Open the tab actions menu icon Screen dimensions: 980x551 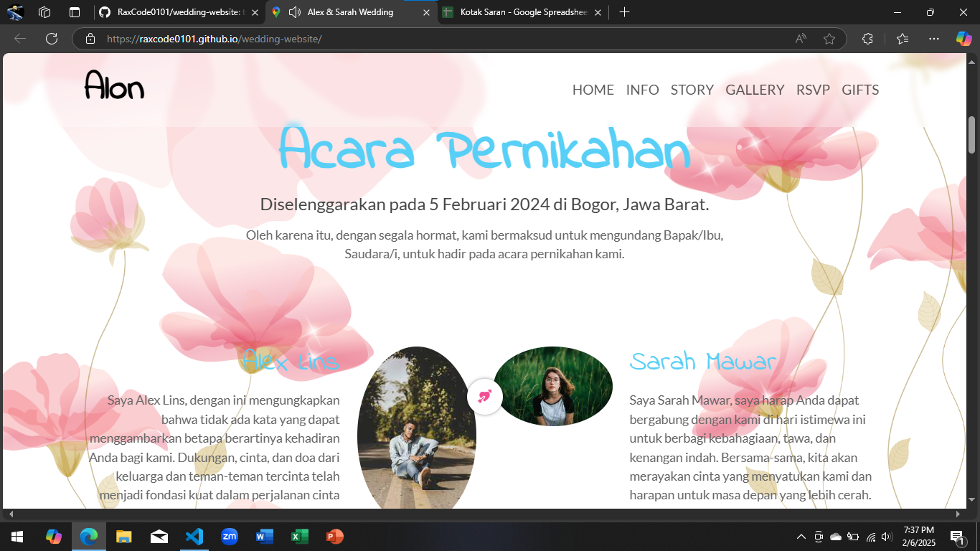pos(75,12)
